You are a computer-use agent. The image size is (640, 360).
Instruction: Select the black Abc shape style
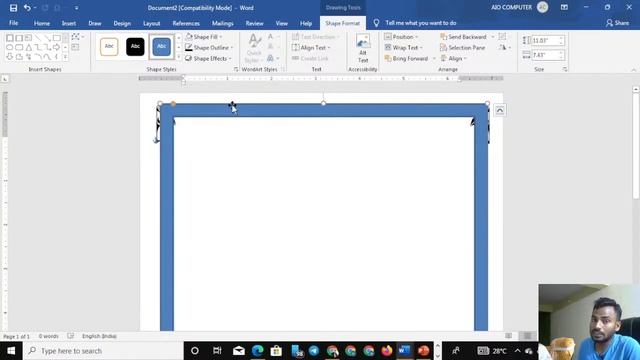[135, 47]
